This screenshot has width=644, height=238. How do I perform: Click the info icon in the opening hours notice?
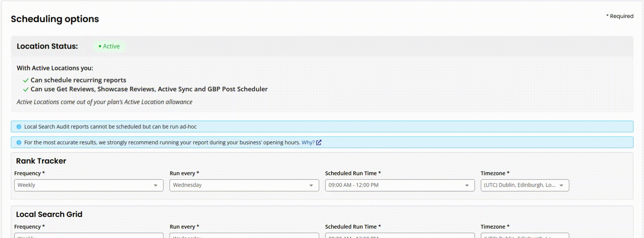(x=19, y=143)
